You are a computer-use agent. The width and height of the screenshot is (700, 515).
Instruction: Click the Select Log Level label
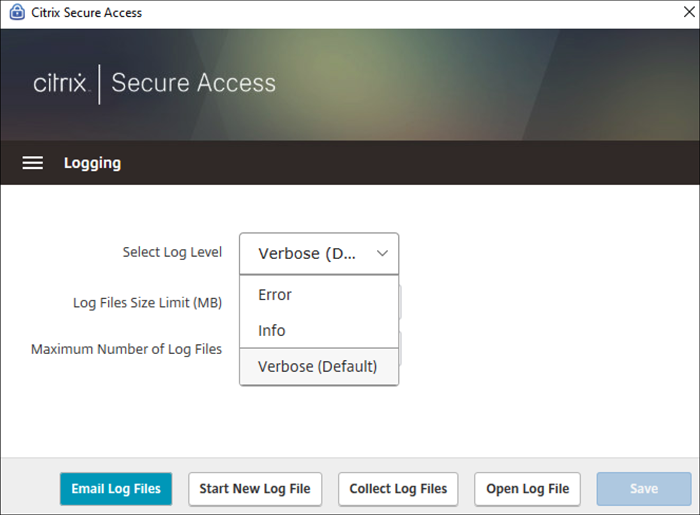point(172,252)
